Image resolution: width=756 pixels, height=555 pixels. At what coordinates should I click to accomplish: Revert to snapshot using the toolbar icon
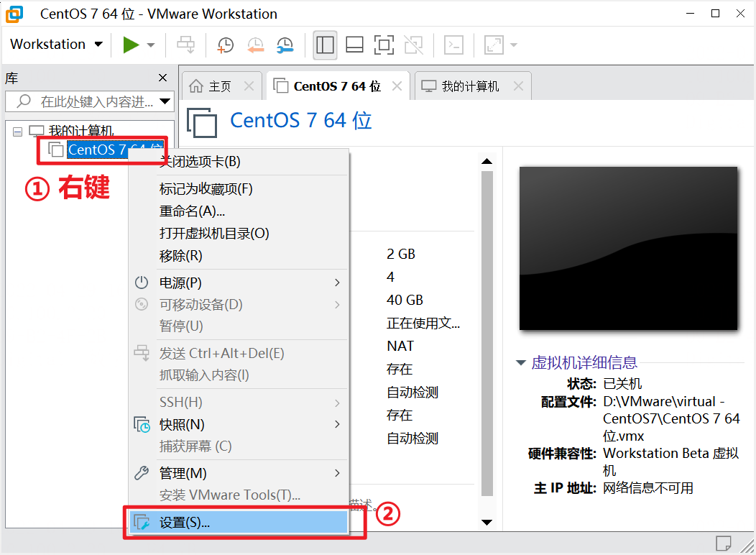[256, 45]
